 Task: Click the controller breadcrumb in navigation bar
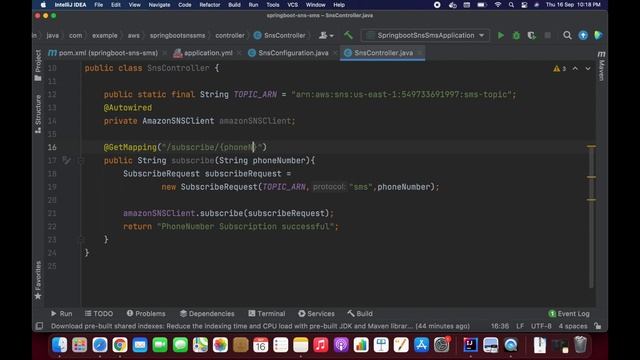(x=230, y=36)
